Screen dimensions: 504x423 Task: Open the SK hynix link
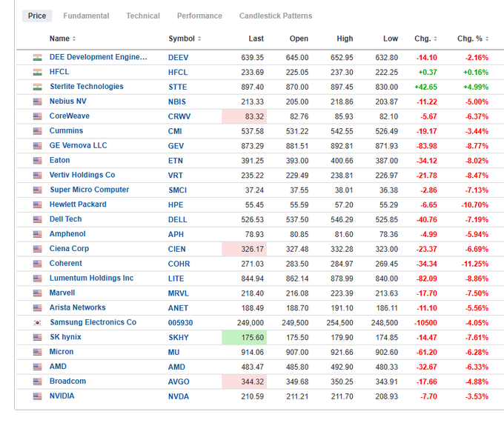(65, 337)
